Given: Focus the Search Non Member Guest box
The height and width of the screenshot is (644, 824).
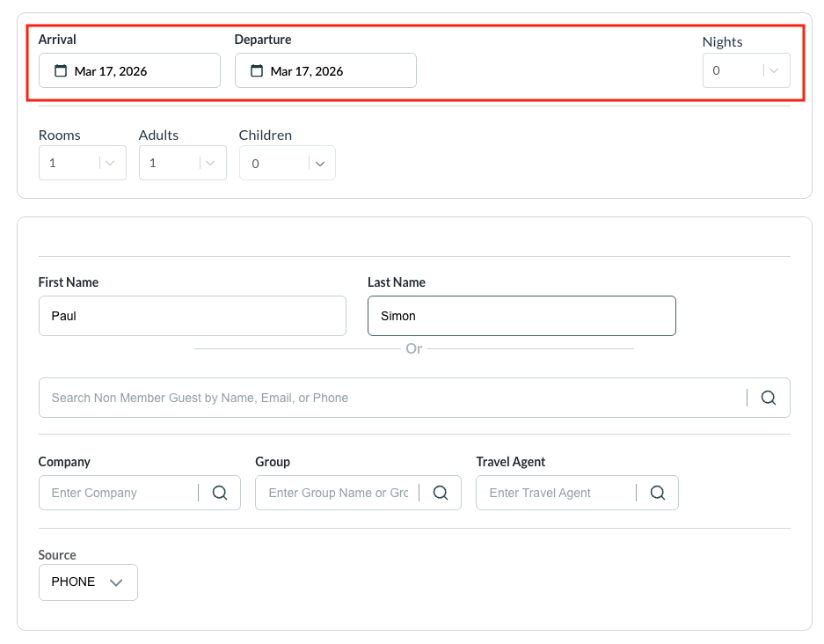Looking at the screenshot, I should [x=391, y=398].
